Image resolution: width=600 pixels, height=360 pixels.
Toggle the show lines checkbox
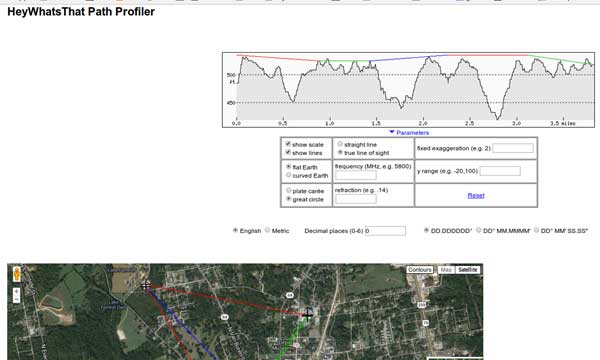288,152
